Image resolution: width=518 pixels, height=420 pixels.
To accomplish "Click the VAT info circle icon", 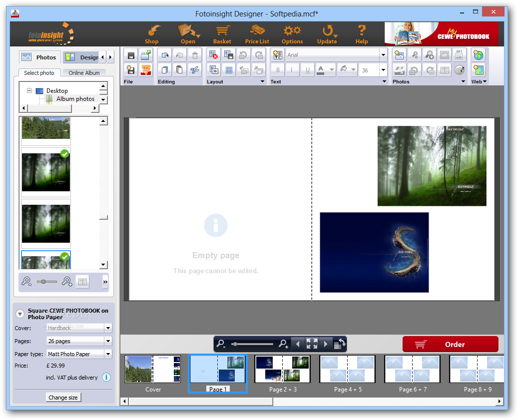I will (106, 377).
